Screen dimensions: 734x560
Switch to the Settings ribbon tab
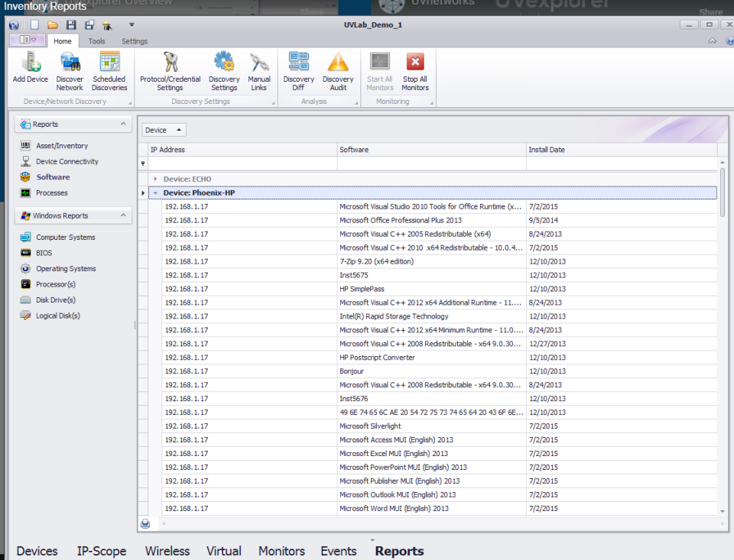coord(135,41)
